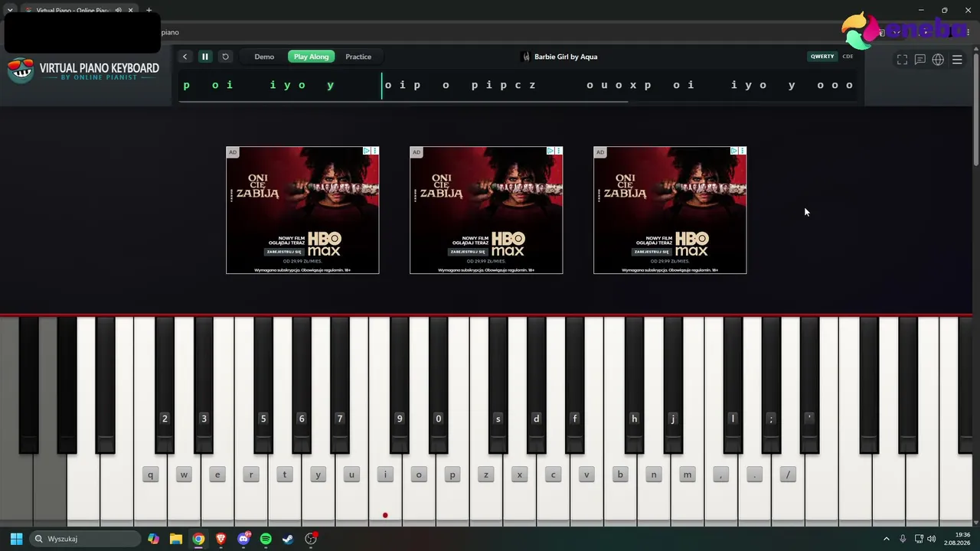Switch to Demo mode

click(x=264, y=57)
